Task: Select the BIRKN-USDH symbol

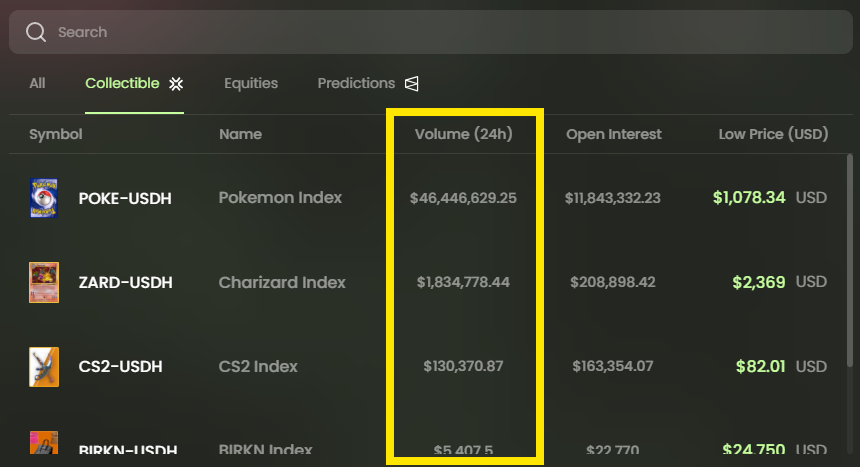Action: [x=128, y=450]
